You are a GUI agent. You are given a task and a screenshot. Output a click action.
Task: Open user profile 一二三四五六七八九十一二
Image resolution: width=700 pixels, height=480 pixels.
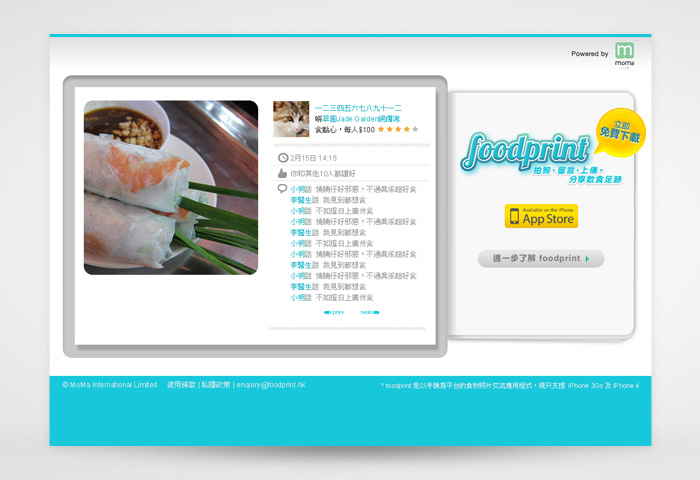click(358, 109)
